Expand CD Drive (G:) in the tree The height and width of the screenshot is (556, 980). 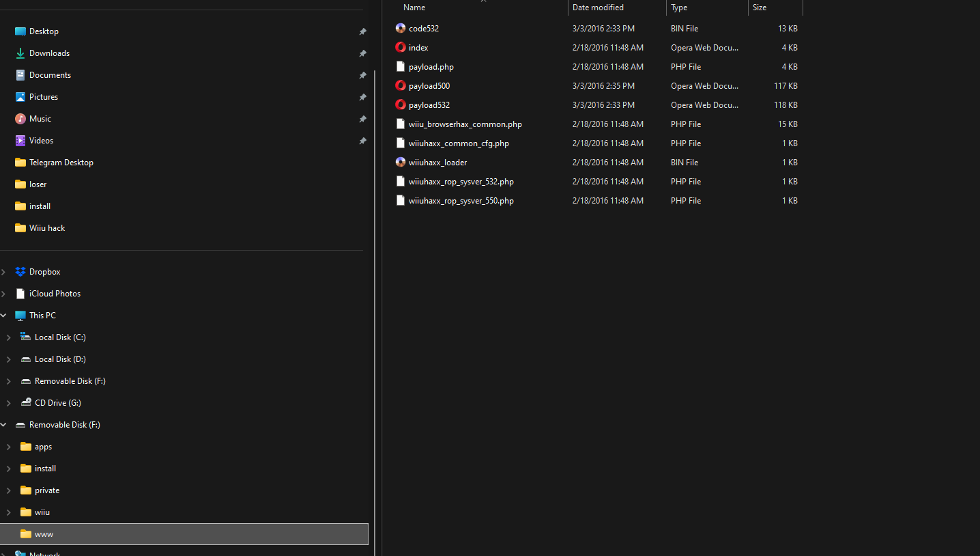point(8,403)
